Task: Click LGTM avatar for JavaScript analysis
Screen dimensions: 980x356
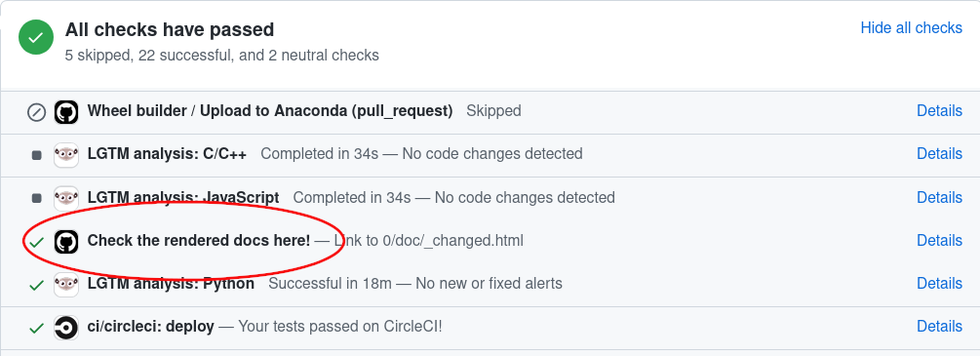Action: [66, 198]
